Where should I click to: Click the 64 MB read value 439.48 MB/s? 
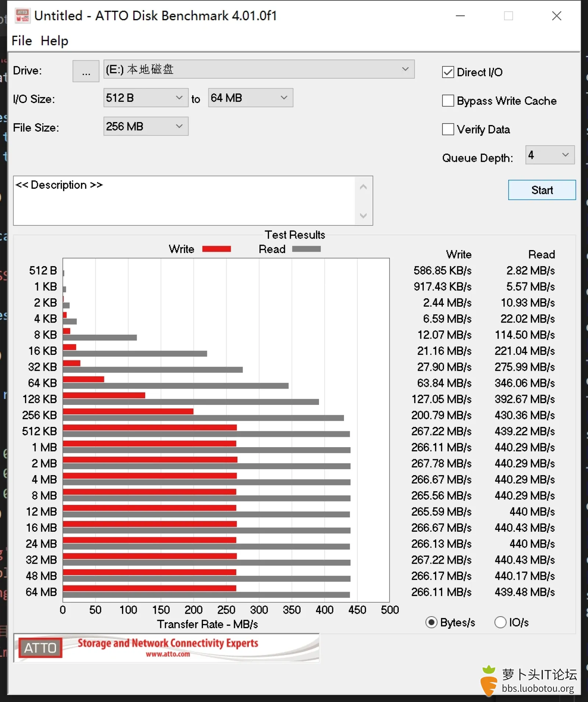tap(525, 592)
